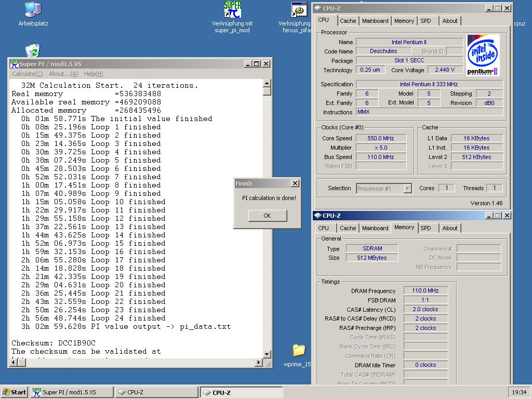Click the Intel Inside Pentium II logo

[x=483, y=55]
